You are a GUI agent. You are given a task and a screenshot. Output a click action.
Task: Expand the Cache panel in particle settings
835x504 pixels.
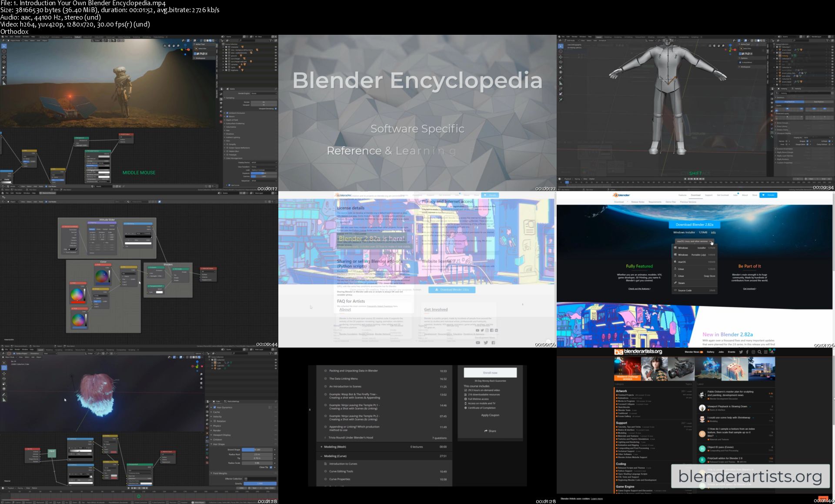click(x=216, y=412)
